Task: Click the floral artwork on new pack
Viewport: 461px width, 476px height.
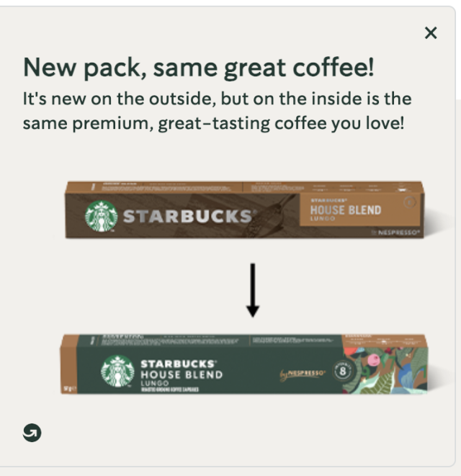Action: click(385, 370)
